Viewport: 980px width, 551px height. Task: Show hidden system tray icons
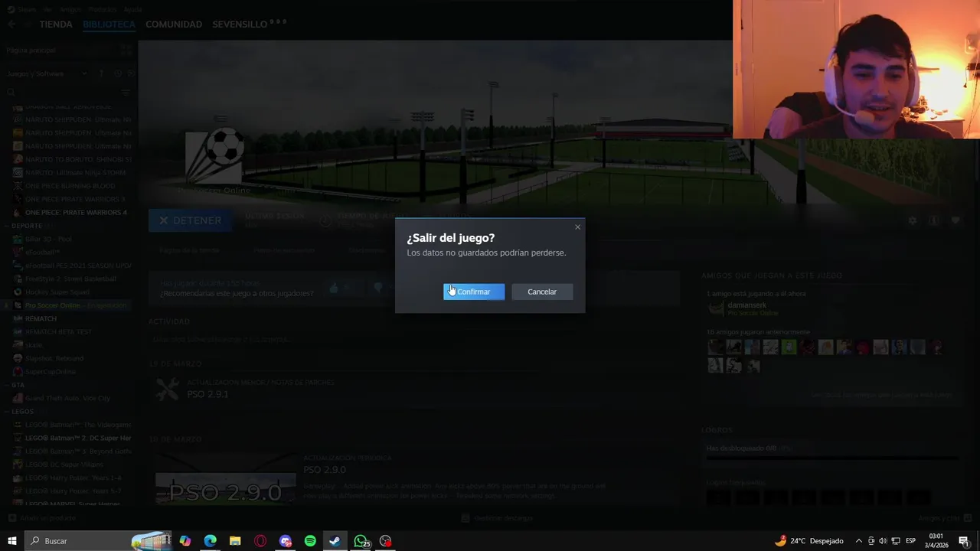[858, 541]
